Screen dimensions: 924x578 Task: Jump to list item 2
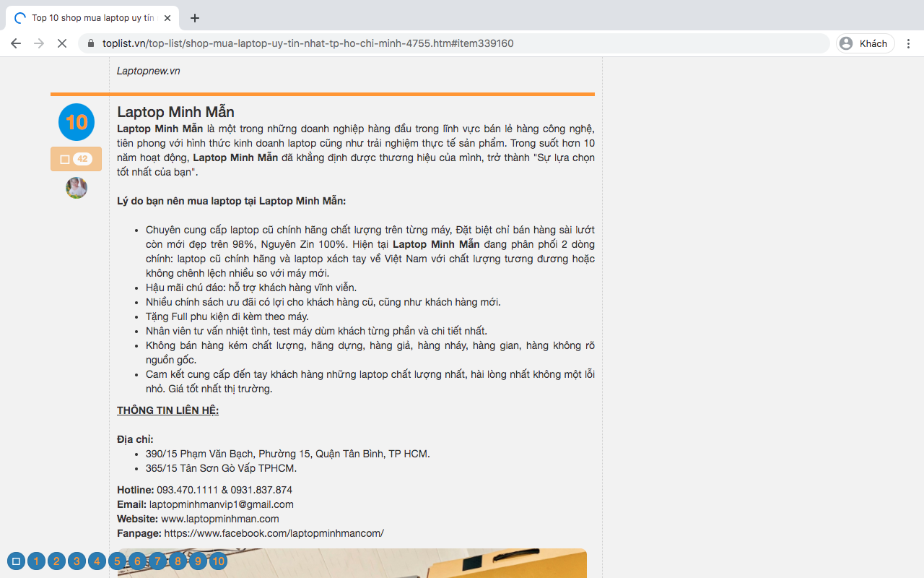[56, 561]
